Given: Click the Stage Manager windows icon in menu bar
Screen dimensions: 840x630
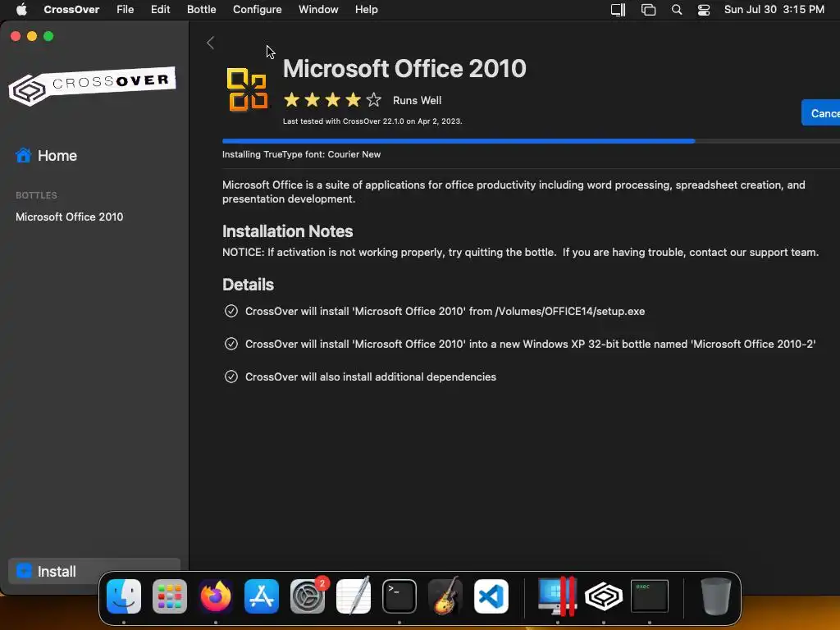Looking at the screenshot, I should [648, 10].
